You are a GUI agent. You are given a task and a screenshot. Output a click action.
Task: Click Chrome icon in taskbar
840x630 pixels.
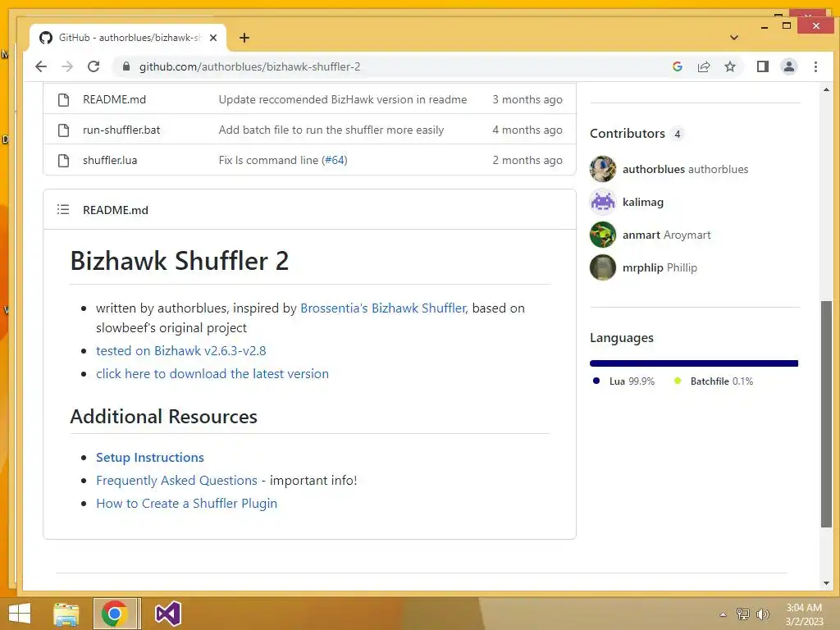point(115,614)
